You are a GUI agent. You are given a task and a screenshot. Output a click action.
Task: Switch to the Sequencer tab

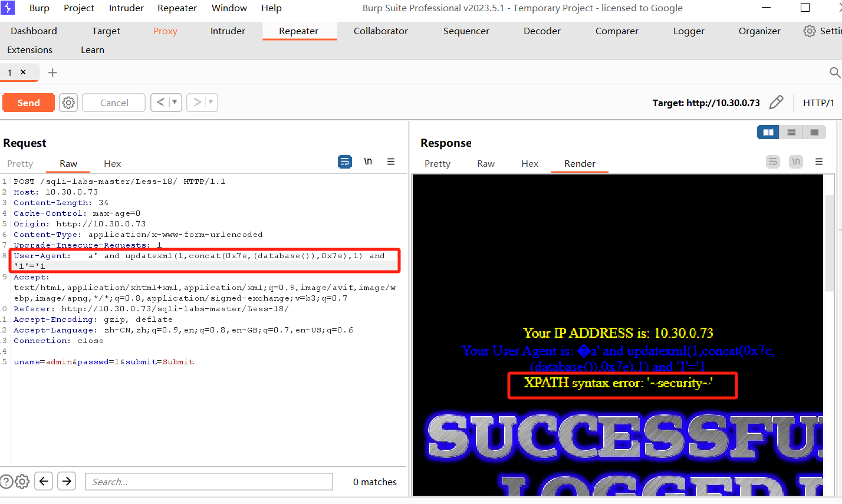coord(466,31)
